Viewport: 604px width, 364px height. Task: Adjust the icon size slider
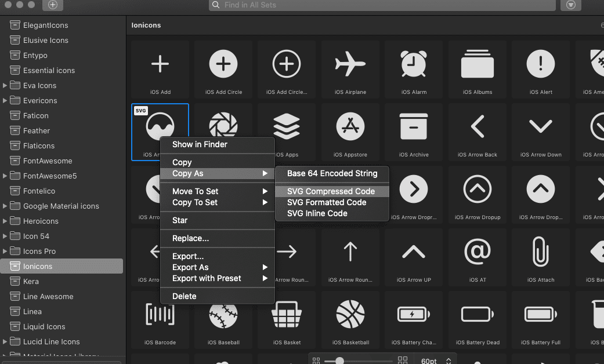tap(339, 361)
